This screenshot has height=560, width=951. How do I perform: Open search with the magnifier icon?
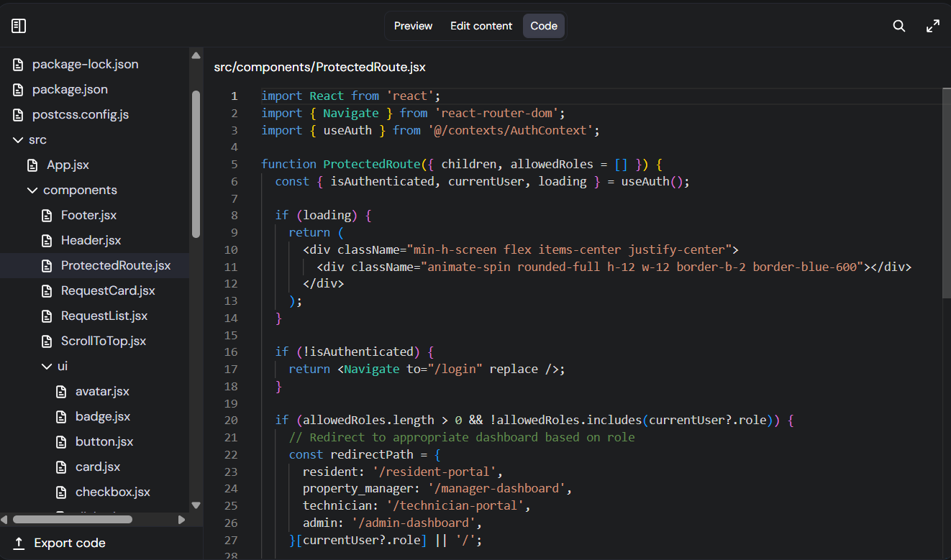pos(898,26)
